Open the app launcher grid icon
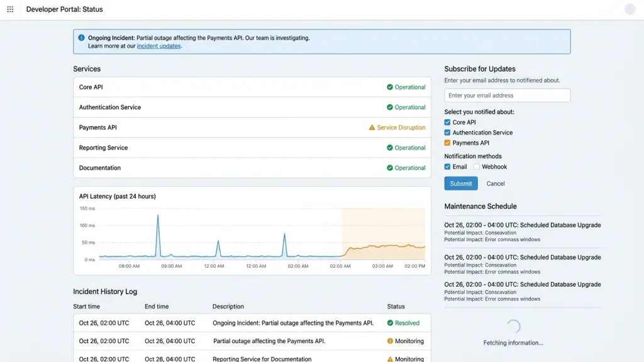The image size is (644, 362). 10,9
